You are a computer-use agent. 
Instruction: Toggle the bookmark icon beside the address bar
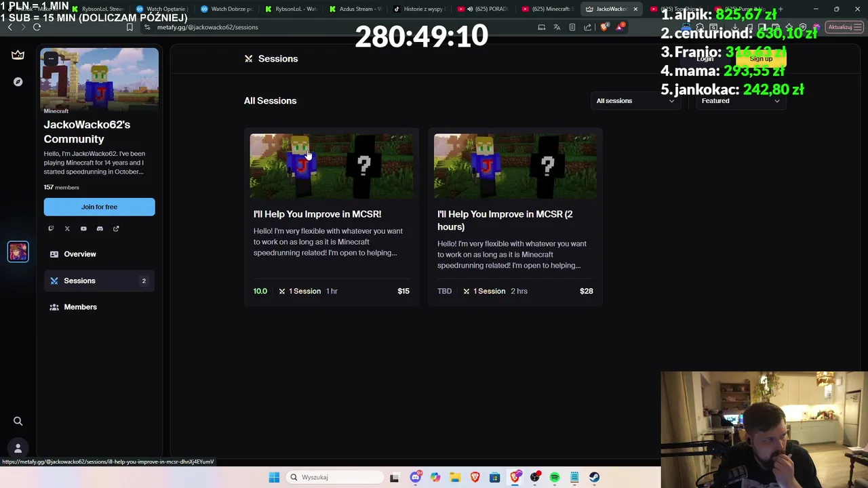click(x=130, y=27)
